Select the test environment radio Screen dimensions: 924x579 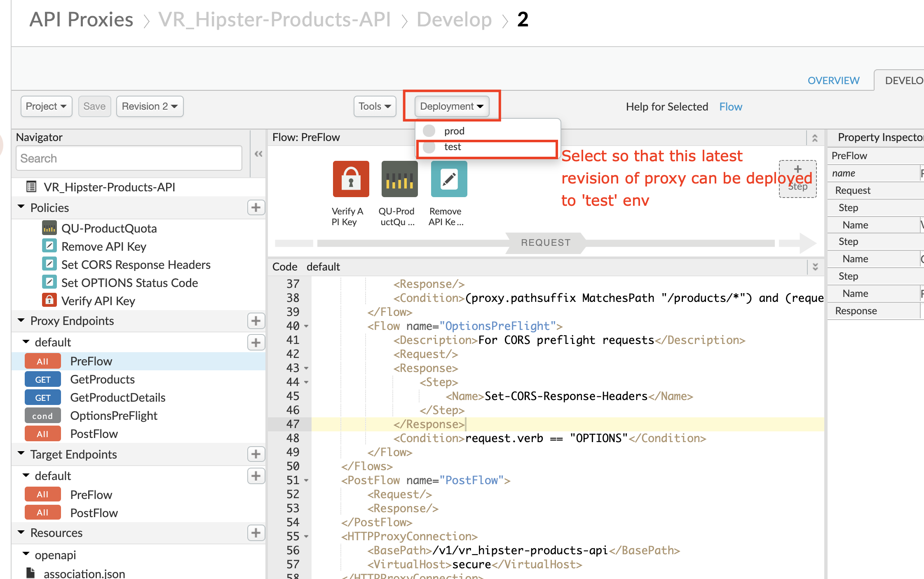point(429,147)
